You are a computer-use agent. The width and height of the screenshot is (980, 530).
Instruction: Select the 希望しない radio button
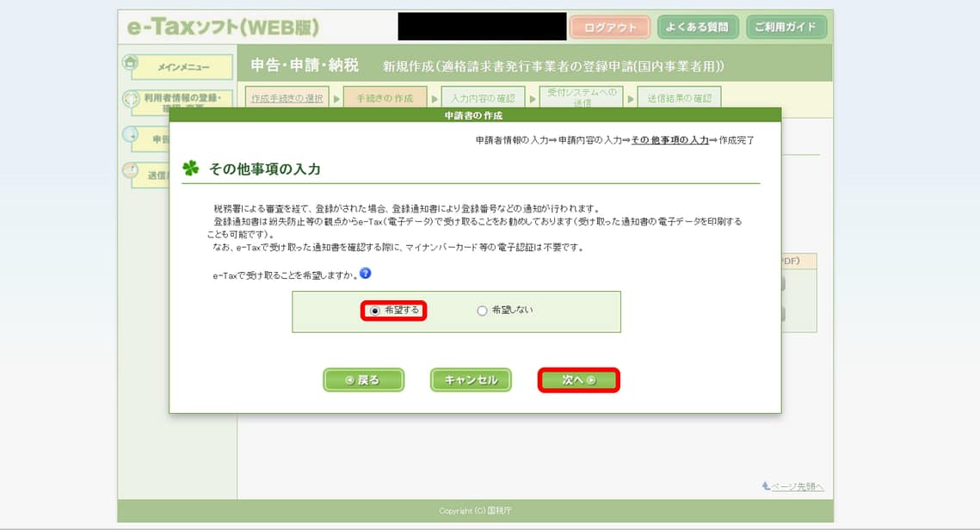482,311
